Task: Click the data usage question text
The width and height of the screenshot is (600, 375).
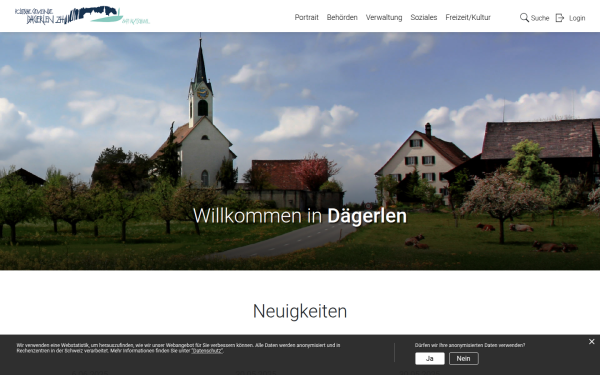Action: (x=470, y=345)
